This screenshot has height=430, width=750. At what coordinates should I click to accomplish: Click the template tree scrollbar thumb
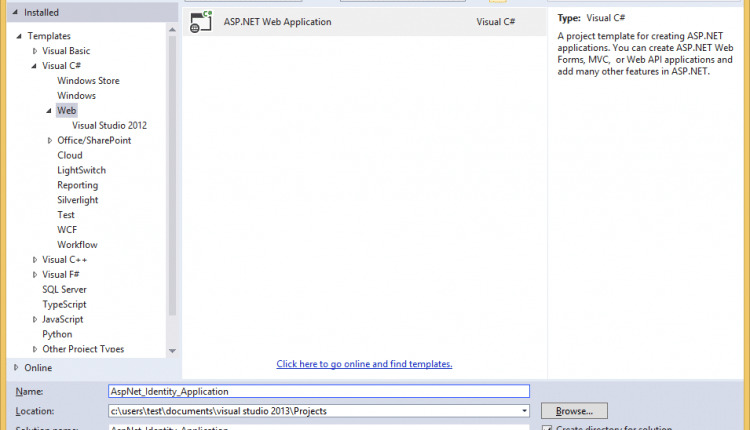point(172,176)
